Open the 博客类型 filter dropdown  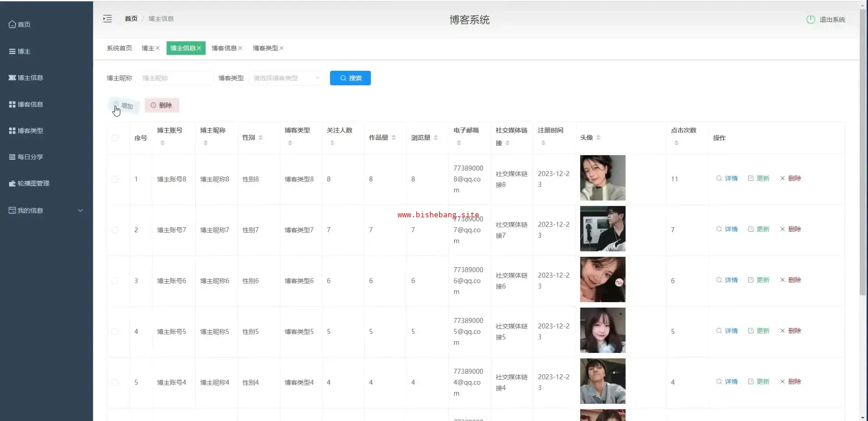coord(286,78)
